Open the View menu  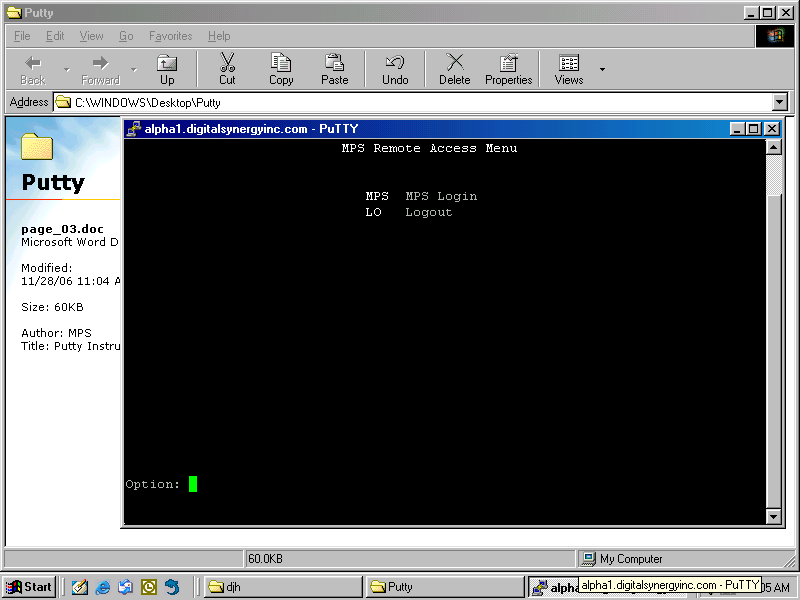91,36
